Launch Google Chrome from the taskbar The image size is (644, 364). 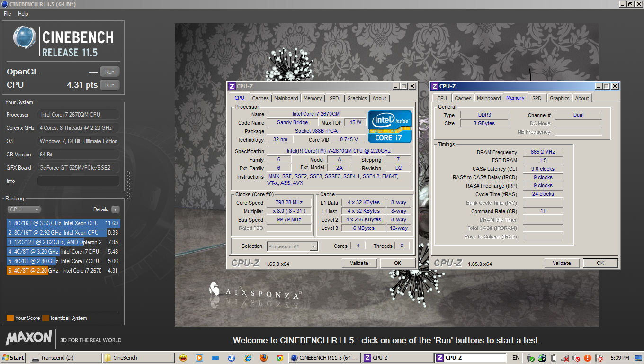point(280,358)
